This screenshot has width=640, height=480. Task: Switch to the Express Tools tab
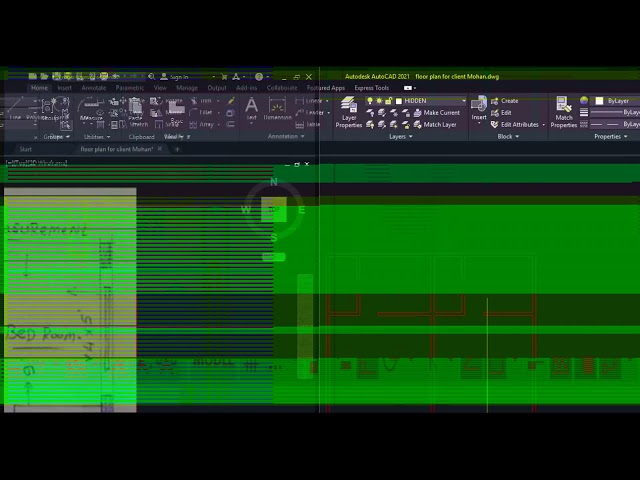click(x=371, y=88)
